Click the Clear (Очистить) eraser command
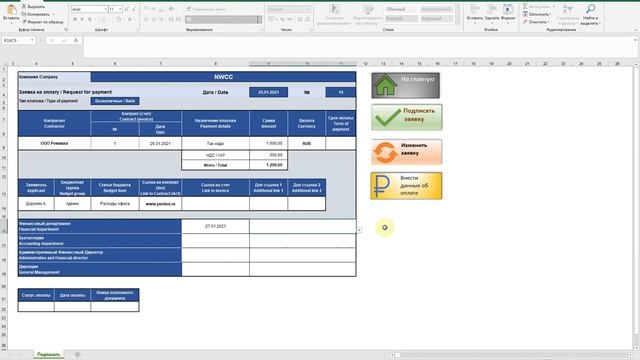The image size is (640, 360). (536, 22)
